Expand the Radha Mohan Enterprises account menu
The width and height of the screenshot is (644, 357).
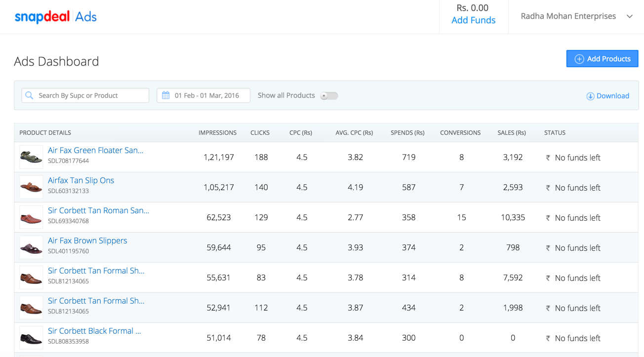coord(576,16)
